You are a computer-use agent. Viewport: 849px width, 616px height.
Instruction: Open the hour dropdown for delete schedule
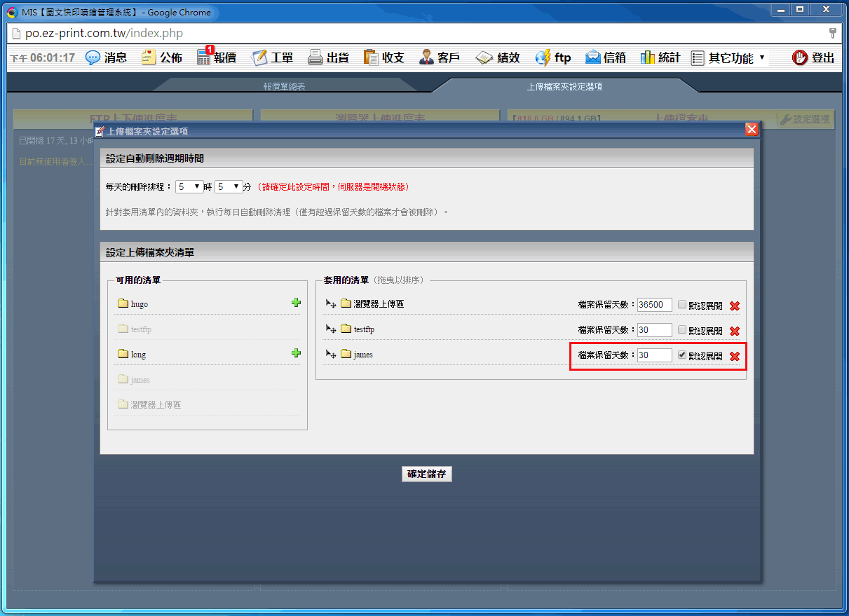(189, 187)
